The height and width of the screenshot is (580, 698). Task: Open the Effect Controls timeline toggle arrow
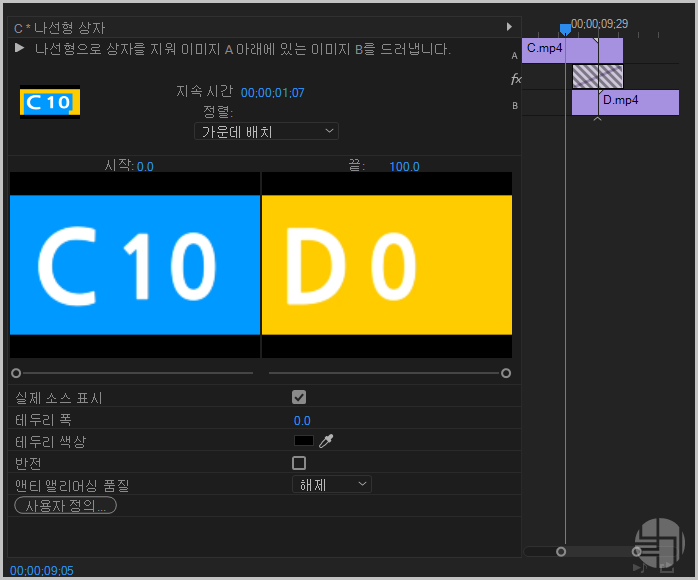click(x=509, y=27)
